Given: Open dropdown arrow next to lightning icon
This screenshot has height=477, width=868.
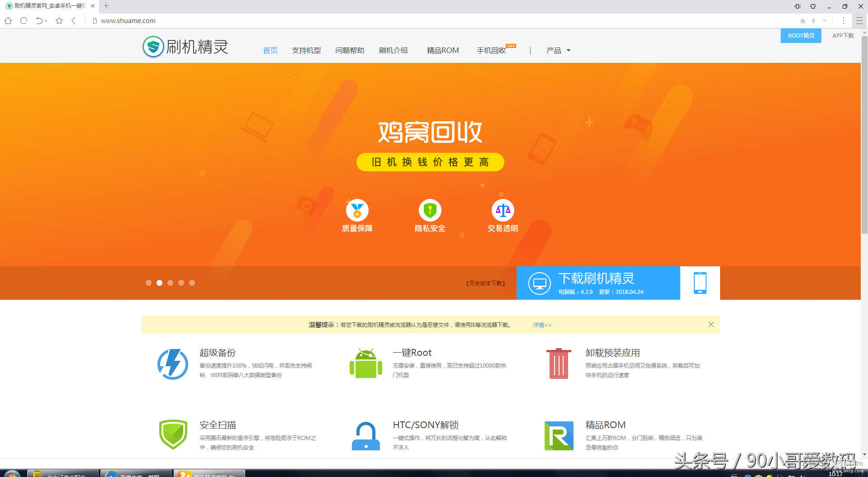Looking at the screenshot, I should 825,21.
